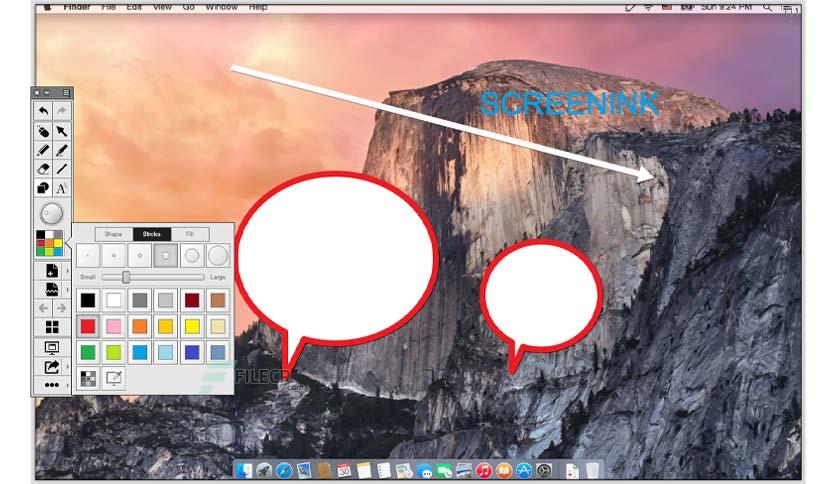836x484 pixels.
Task: Pick the pink color swatch
Action: pos(114,326)
